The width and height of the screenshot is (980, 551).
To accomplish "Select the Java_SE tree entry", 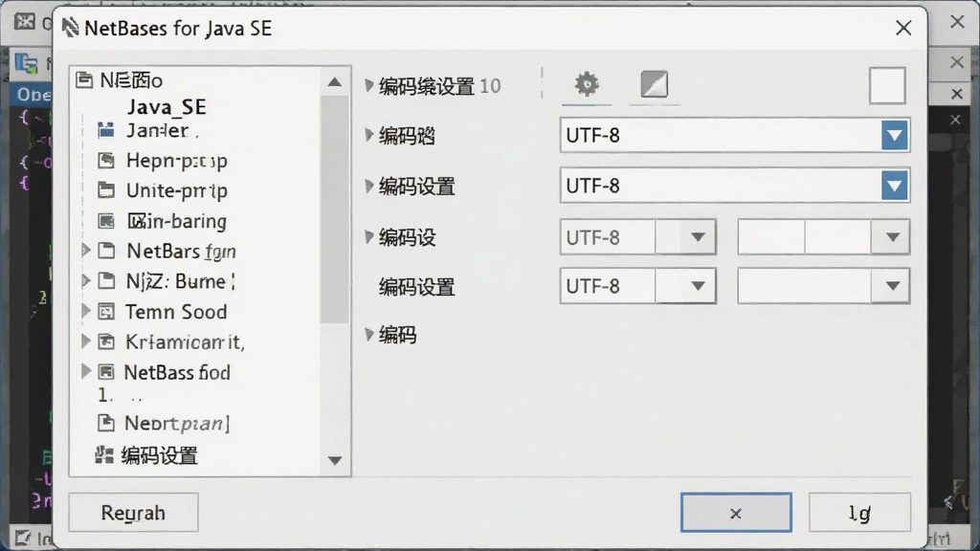I will pos(167,107).
